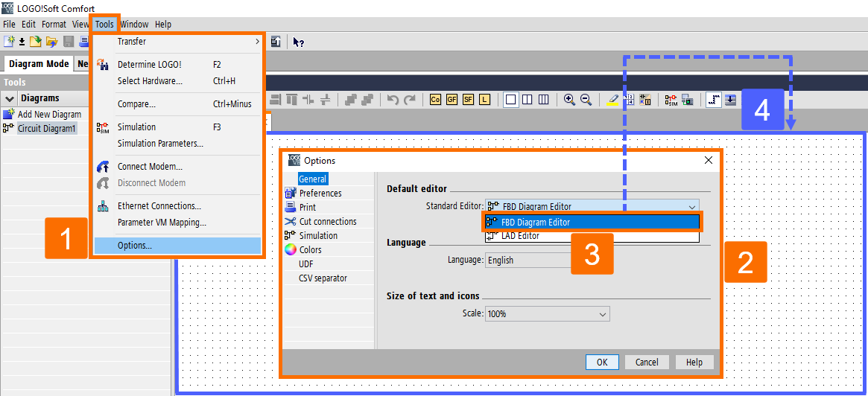868x396 pixels.
Task: Start Simulation from the Tools menu
Action: pyautogui.click(x=177, y=127)
